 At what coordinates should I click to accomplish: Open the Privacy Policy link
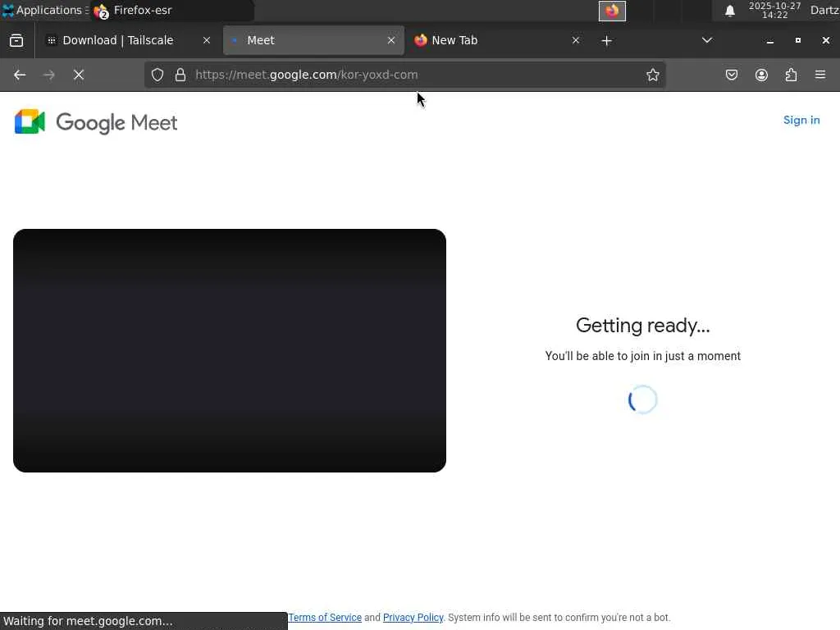point(413,617)
